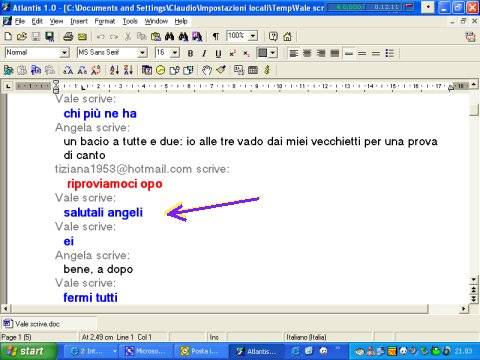The height and width of the screenshot is (360, 480).
Task: Toggle subscript formatting
Action: [246, 53]
